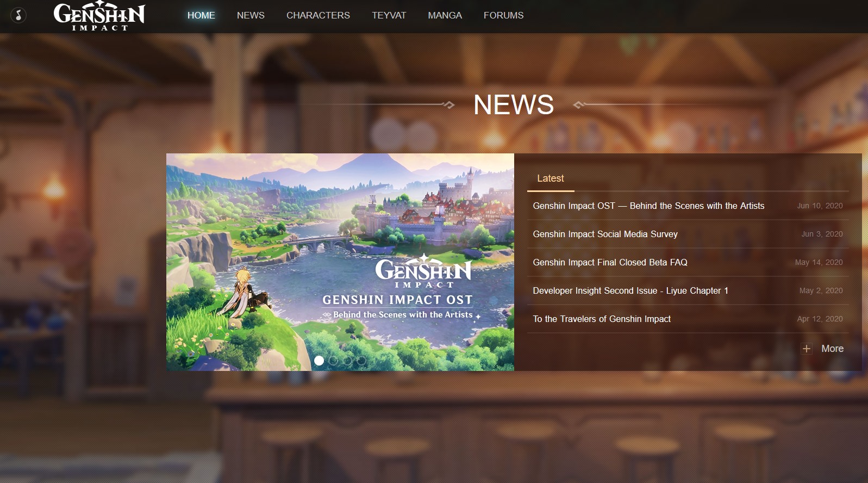Open the OST Behind the Scenes article
This screenshot has height=483, width=868.
(648, 206)
